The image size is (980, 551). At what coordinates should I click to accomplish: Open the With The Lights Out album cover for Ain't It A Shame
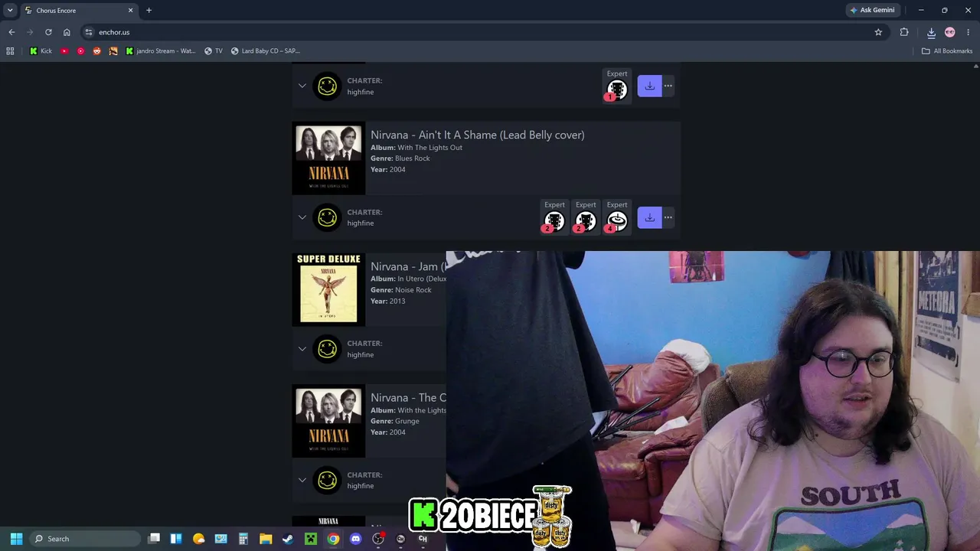(x=328, y=158)
